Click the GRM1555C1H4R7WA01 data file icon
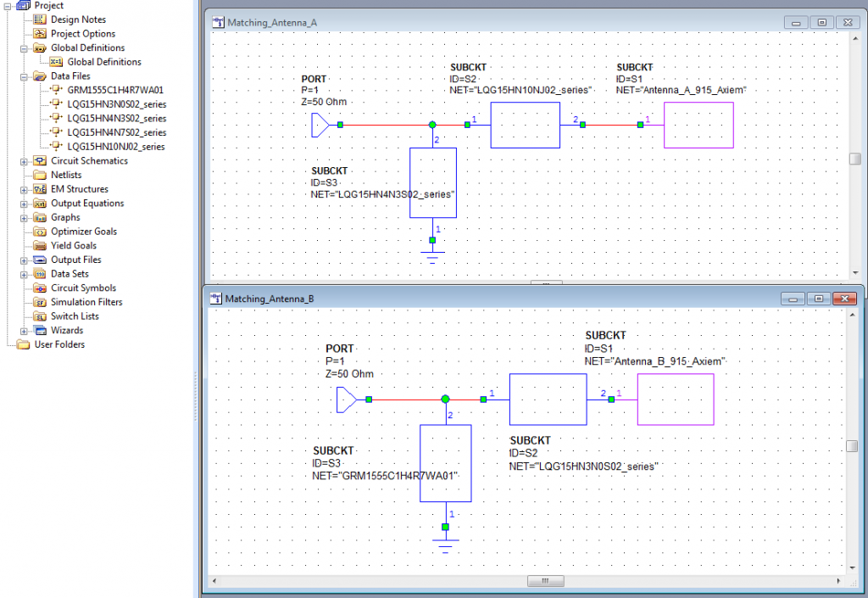This screenshot has width=868, height=598. (x=57, y=90)
